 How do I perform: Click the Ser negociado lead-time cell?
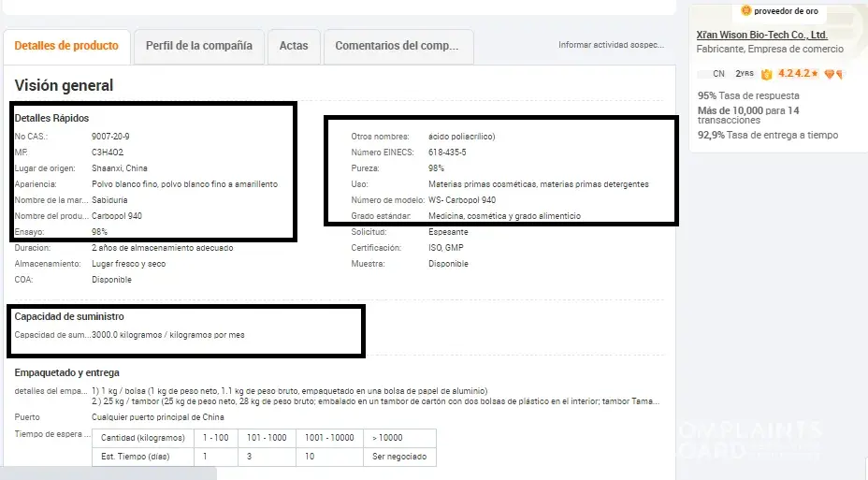399,457
